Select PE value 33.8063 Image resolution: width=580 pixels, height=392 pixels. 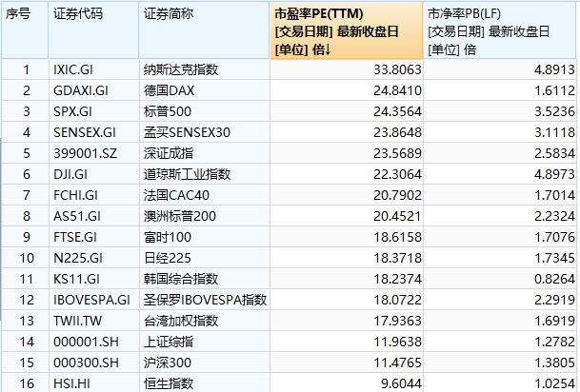(347, 69)
